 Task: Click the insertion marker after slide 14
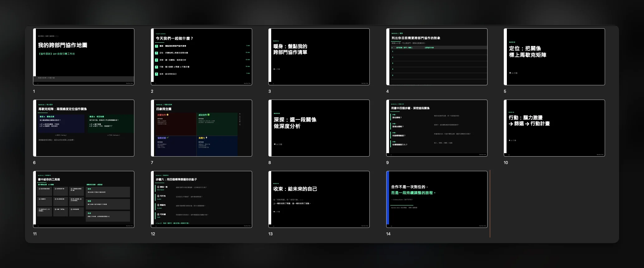click(490, 204)
